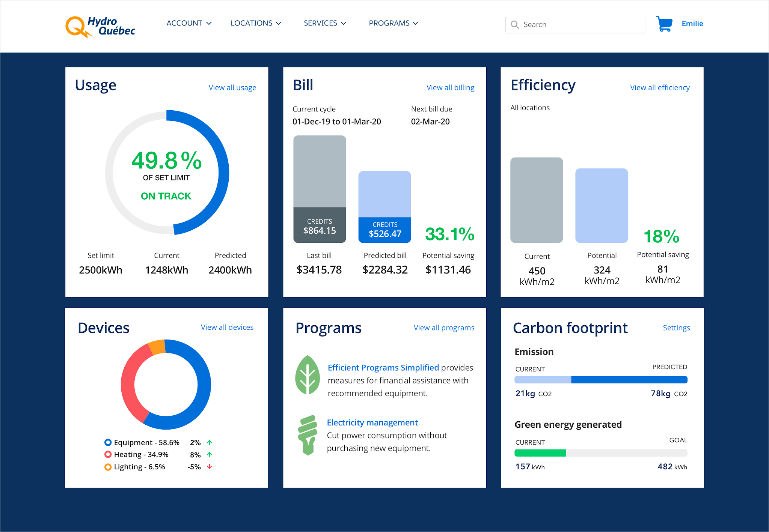The image size is (769, 532).
Task: Select the Equipment legend circle
Action: pos(108,442)
